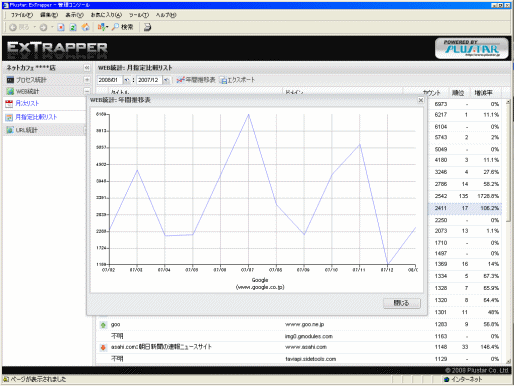Click the Stop page loading icon
The width and height of the screenshot is (514, 386).
point(61,27)
